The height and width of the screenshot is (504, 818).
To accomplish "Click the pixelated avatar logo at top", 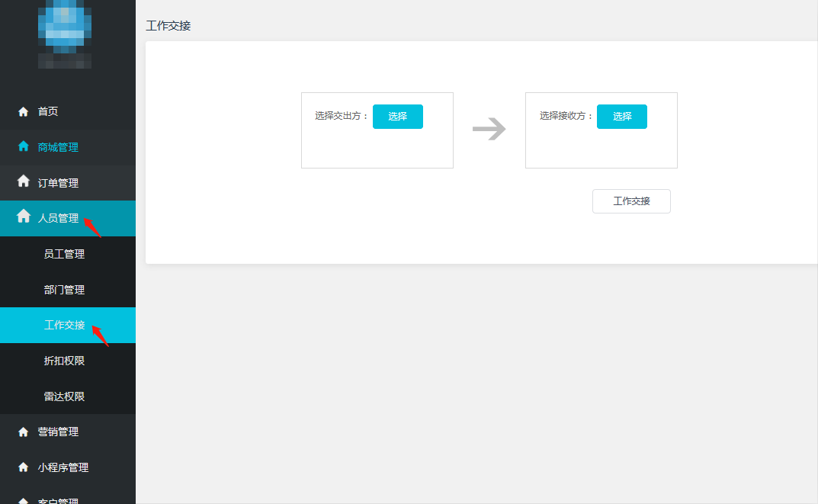I will pyautogui.click(x=65, y=34).
